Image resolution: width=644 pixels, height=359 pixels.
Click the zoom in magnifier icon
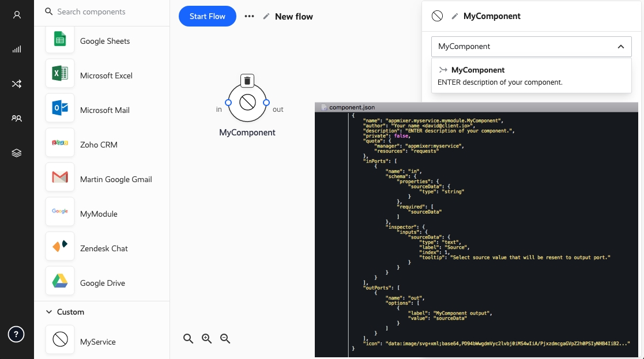click(207, 339)
